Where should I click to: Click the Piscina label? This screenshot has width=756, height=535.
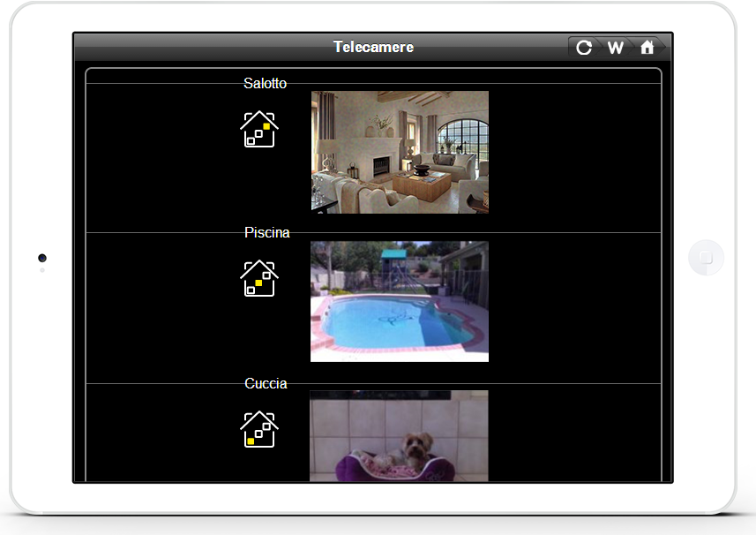(x=266, y=232)
